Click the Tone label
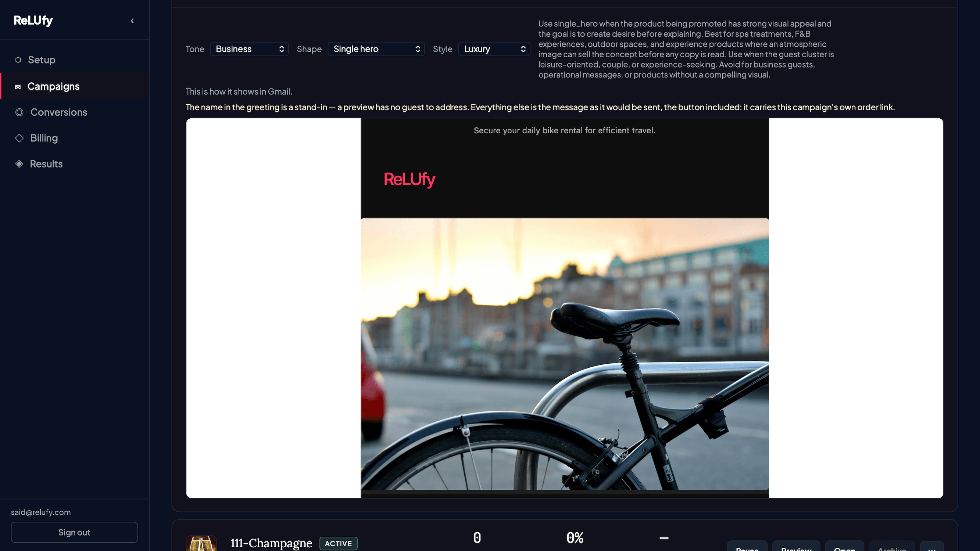The width and height of the screenshot is (980, 551). point(195,49)
